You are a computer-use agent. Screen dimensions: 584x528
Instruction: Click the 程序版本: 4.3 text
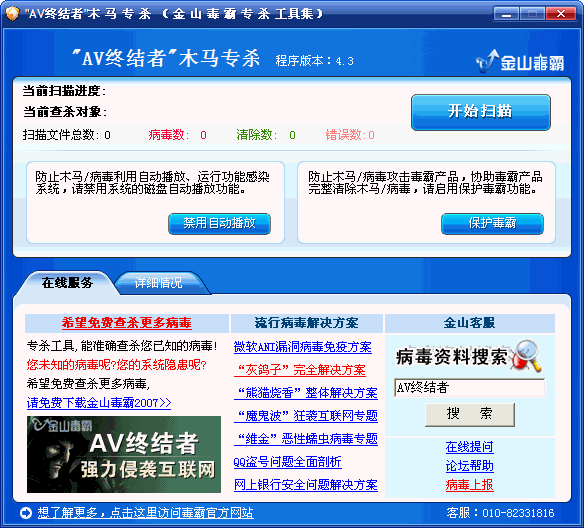[314, 61]
